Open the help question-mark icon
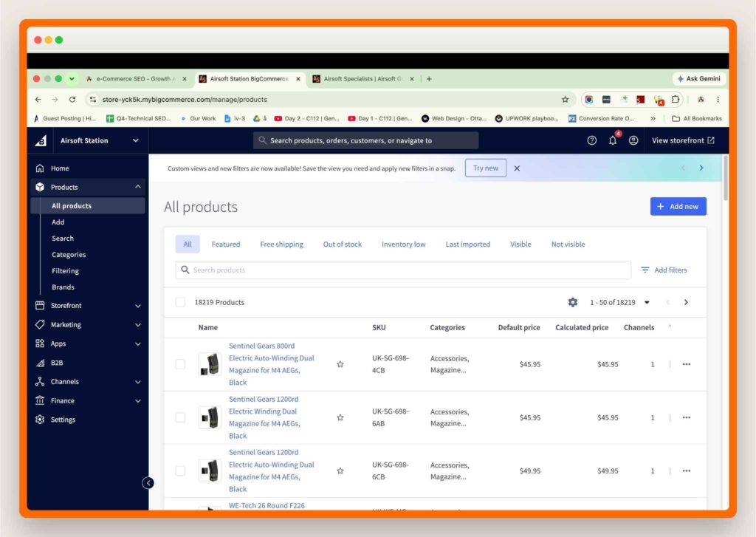The image size is (756, 537). pyautogui.click(x=591, y=140)
